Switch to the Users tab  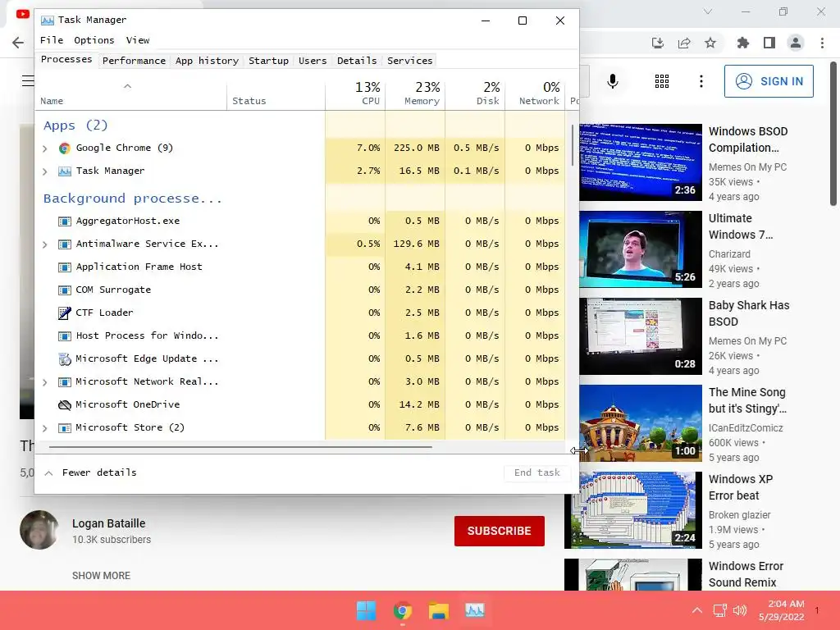[313, 61]
